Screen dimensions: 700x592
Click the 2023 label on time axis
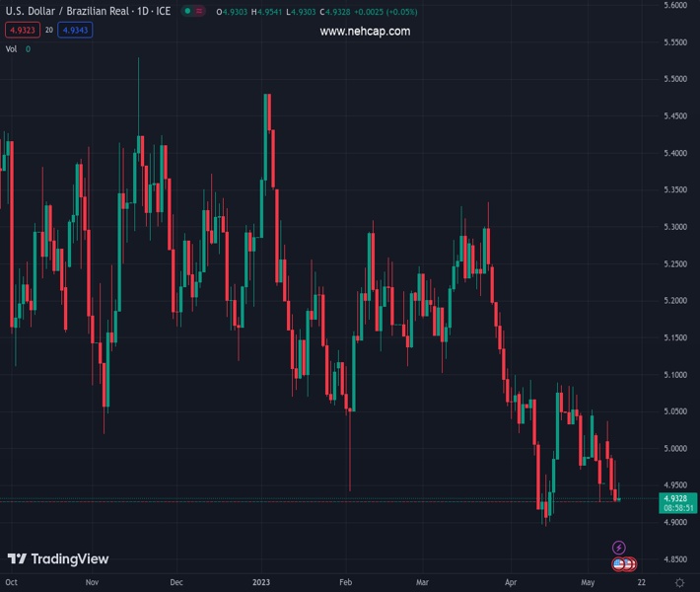click(x=261, y=582)
